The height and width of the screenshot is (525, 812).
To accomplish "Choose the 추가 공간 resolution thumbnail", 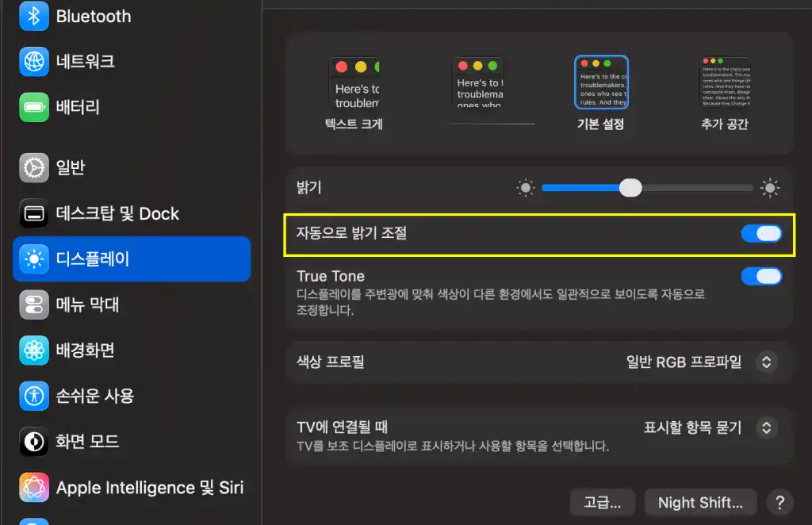I will (x=725, y=82).
